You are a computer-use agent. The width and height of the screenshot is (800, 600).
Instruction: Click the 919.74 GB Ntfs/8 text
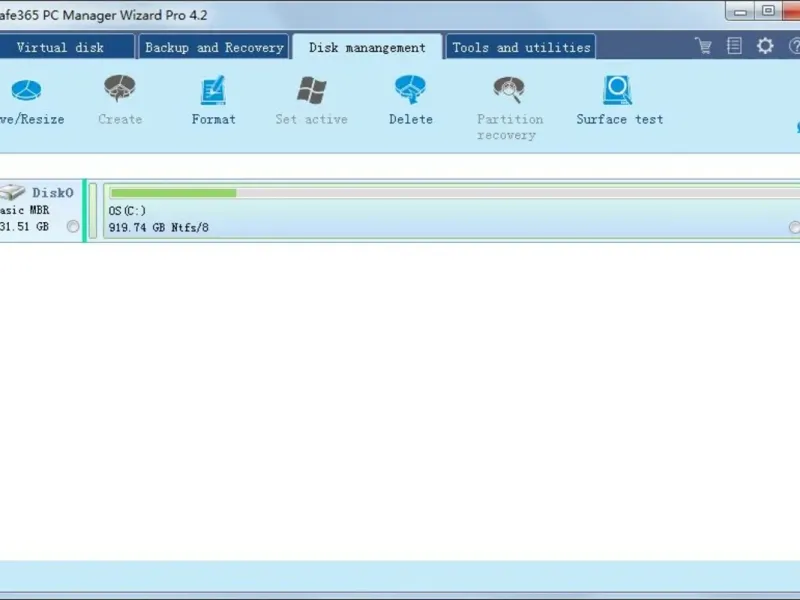(x=159, y=228)
